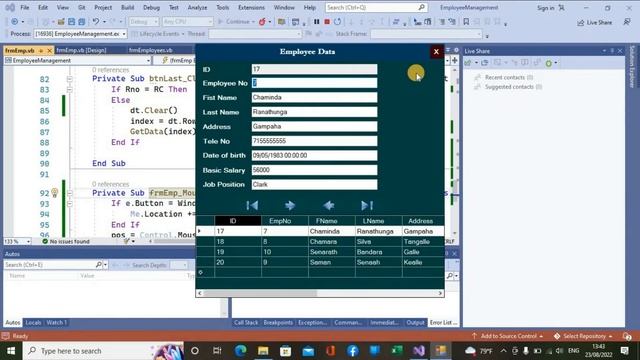Open the Analyze menu
Viewport: 640px width, 360px height.
pyautogui.click(x=197, y=7)
